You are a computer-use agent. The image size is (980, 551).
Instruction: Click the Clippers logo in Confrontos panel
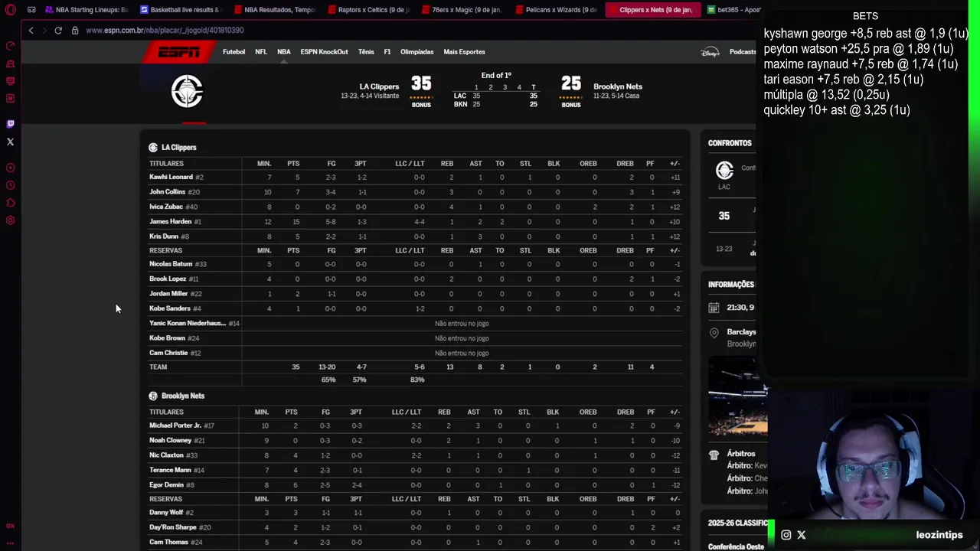click(724, 170)
